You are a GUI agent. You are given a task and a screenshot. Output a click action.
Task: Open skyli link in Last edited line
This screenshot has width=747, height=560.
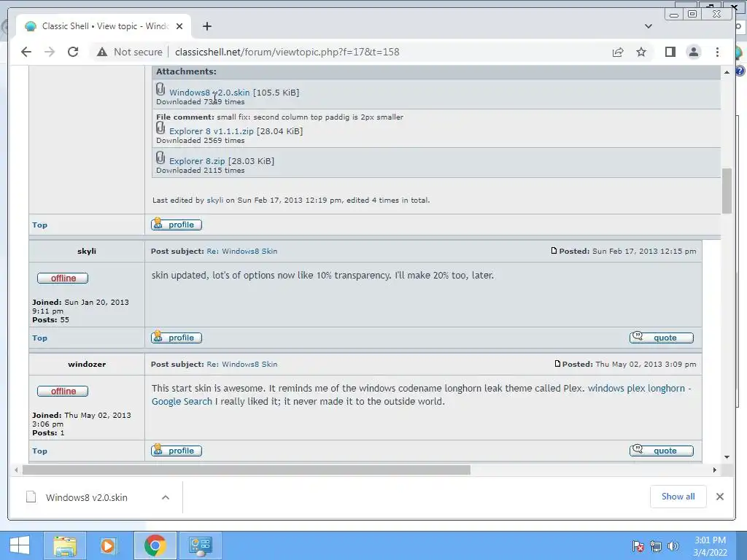[215, 200]
